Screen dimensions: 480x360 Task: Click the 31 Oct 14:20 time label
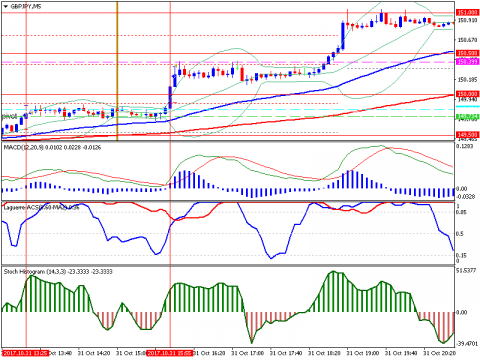pyautogui.click(x=94, y=353)
